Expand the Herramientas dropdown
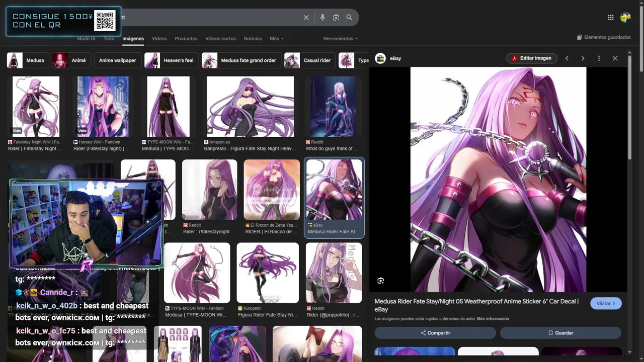This screenshot has height=362, width=644. (x=341, y=39)
